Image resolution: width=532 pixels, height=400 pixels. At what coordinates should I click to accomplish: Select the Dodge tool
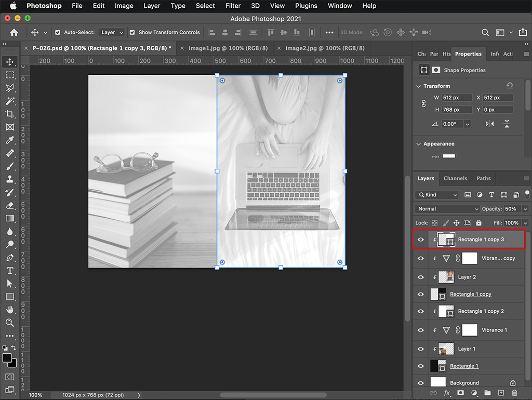10,244
